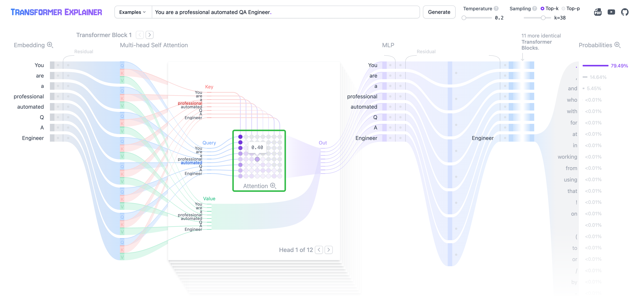The image size is (644, 296).
Task: Click the Sampling help question mark
Action: pyautogui.click(x=534, y=8)
